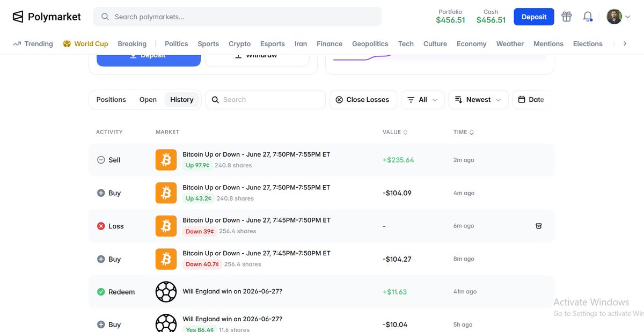Open the Culture category
644x332 pixels.
point(435,44)
